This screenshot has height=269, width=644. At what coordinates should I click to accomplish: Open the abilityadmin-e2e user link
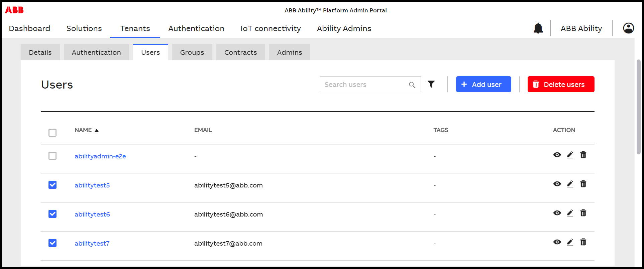(100, 156)
